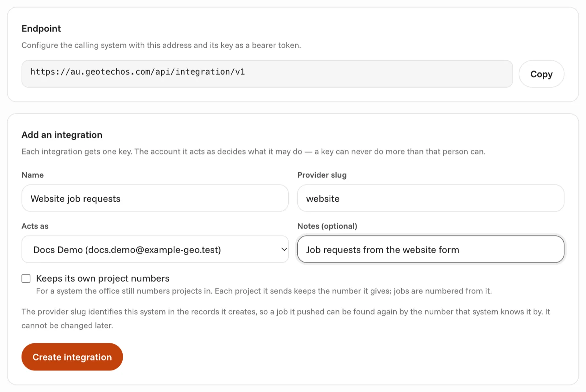The height and width of the screenshot is (392, 586).
Task: Click the 'Name' field label
Action: coord(33,175)
